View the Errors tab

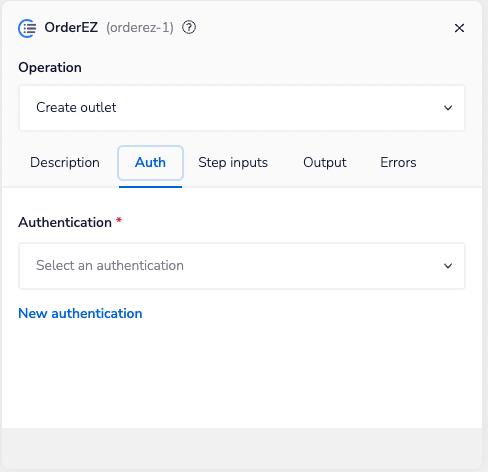coord(398,163)
